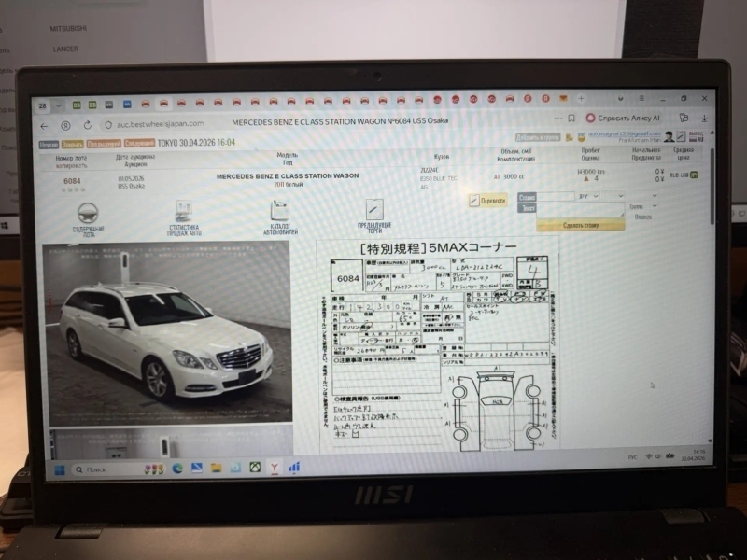Go to Предыдущий lot button

click(104, 144)
